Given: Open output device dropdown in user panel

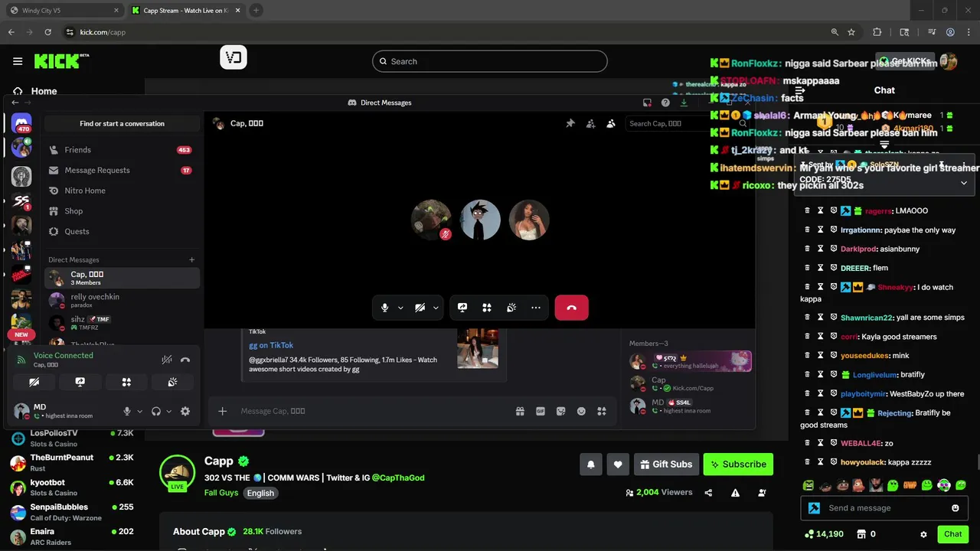Looking at the screenshot, I should pos(168,411).
